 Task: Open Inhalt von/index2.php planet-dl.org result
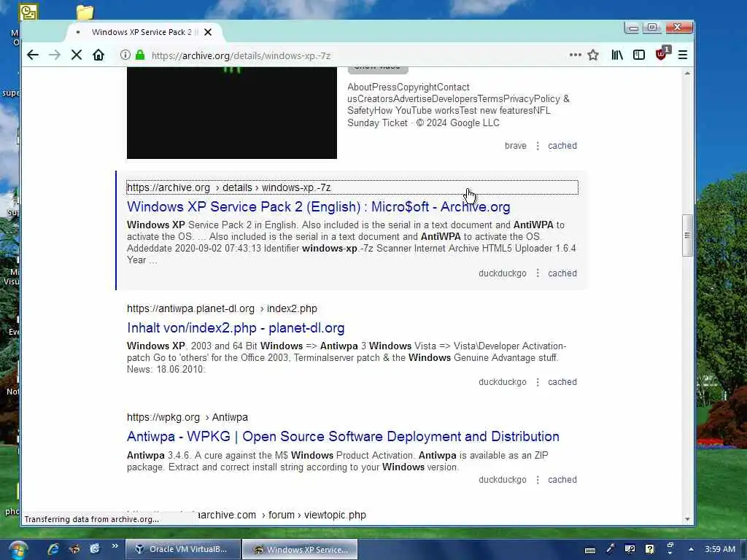click(236, 328)
